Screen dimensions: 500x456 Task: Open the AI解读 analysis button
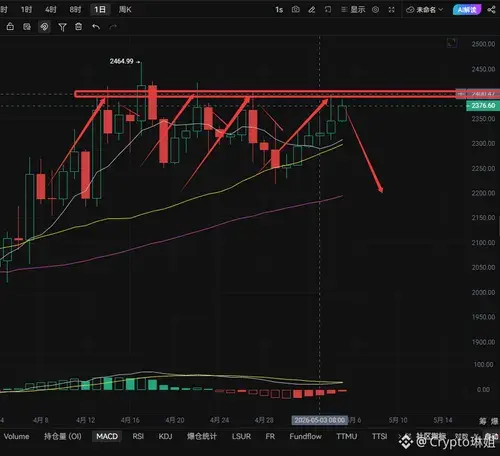[467, 10]
